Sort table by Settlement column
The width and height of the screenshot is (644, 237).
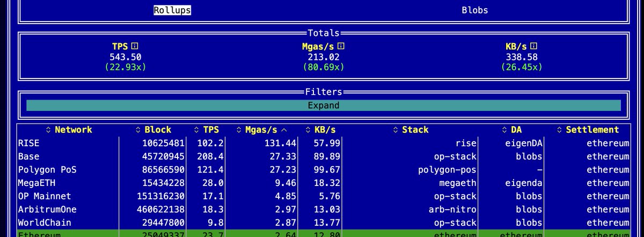[588, 130]
